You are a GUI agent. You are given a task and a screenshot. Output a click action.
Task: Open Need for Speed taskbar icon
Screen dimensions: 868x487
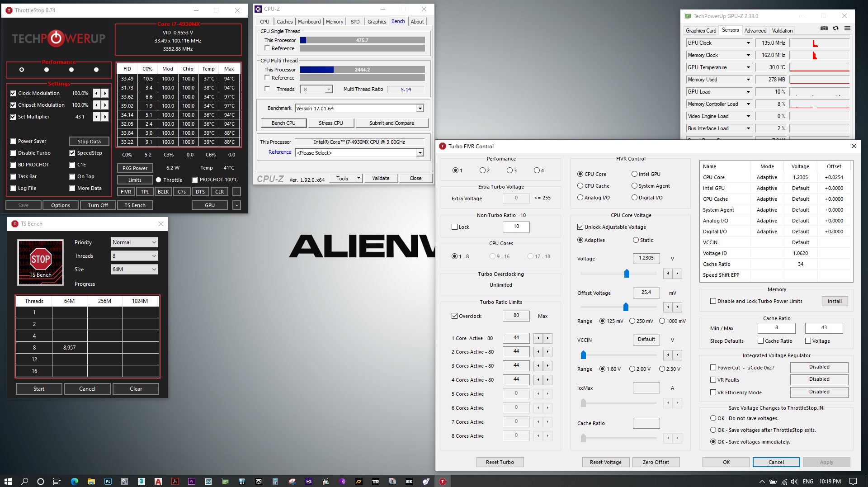pos(359,481)
